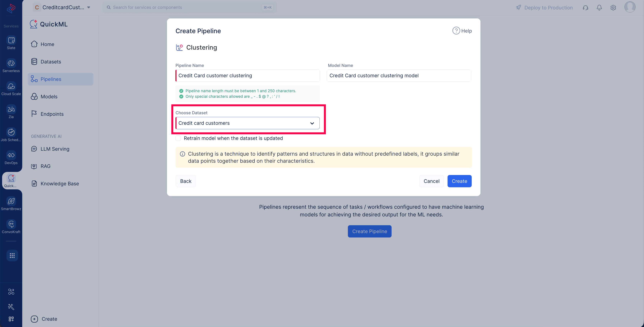Open the ConvoKraft service icon
This screenshot has height=327, width=644.
[11, 224]
